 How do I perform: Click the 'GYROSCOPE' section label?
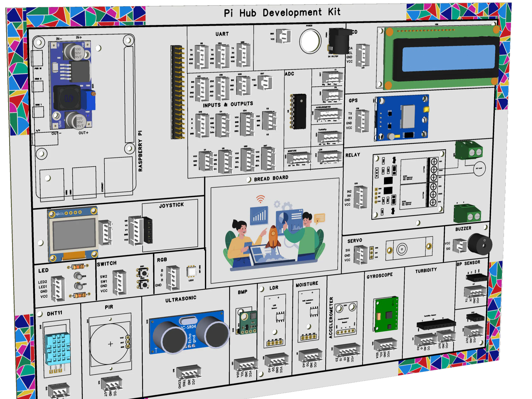click(x=380, y=275)
